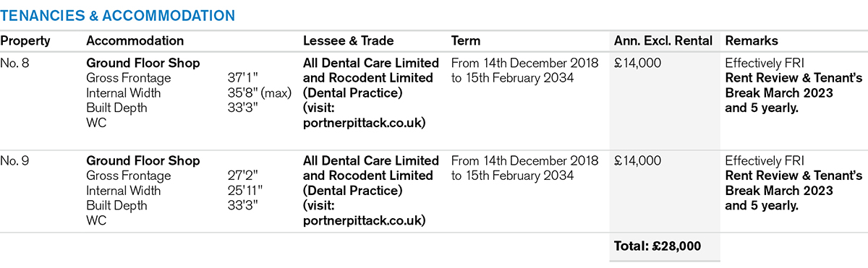Select the Ann. Excl. Rental header
The image size is (868, 268).
663,41
